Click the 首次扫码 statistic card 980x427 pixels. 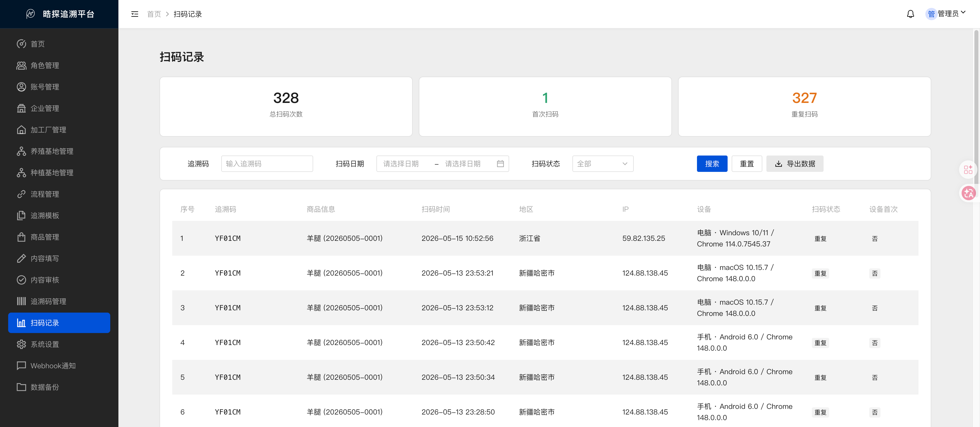coord(545,106)
